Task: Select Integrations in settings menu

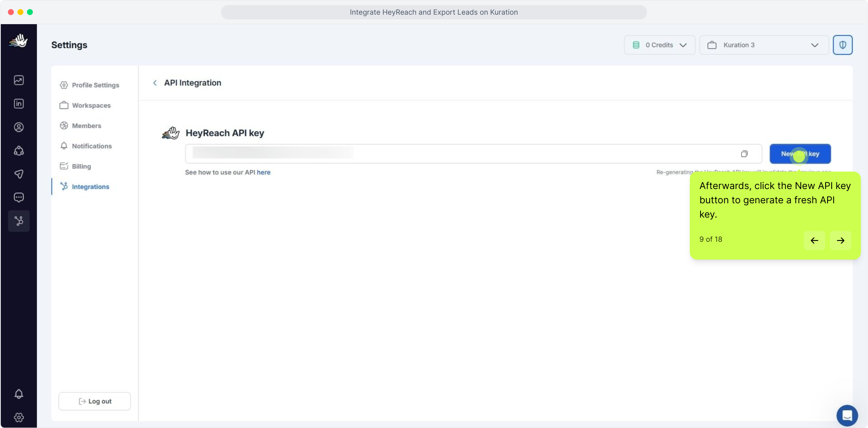Action: tap(85, 187)
